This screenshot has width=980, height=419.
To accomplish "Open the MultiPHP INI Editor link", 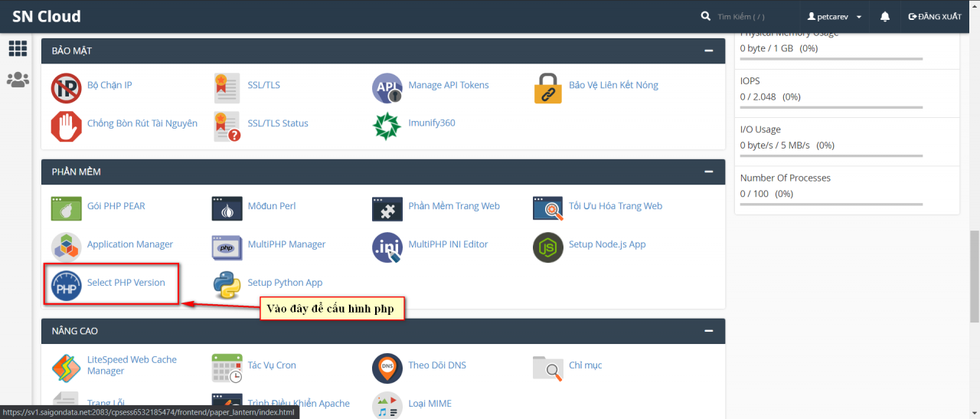I will pos(448,244).
